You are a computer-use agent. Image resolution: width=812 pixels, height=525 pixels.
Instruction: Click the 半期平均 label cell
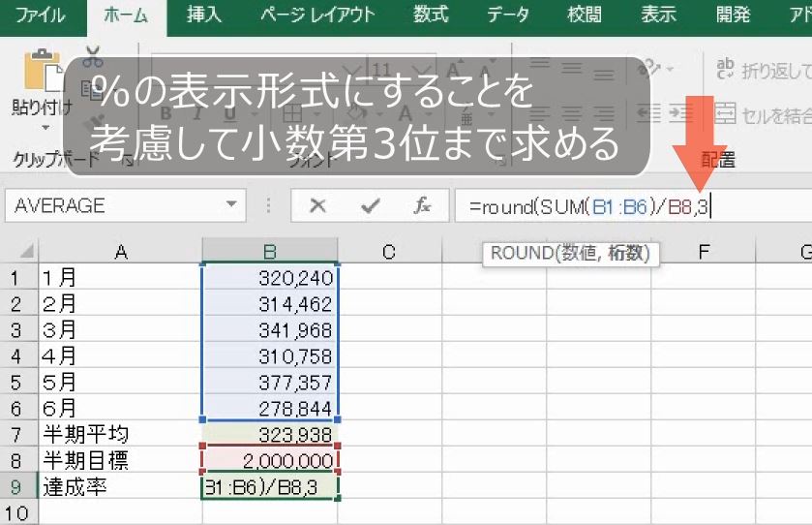120,434
